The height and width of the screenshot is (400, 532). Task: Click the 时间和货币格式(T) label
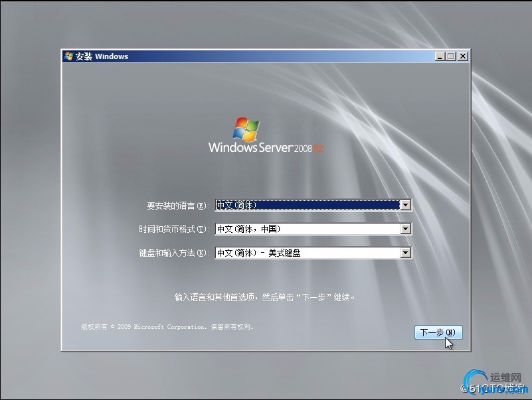[175, 229]
